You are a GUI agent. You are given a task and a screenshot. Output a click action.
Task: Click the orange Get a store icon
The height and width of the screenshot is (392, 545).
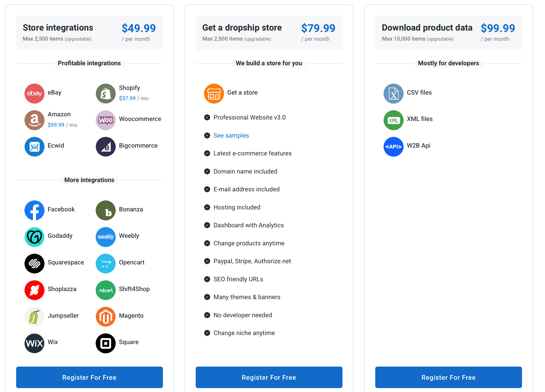pyautogui.click(x=214, y=94)
